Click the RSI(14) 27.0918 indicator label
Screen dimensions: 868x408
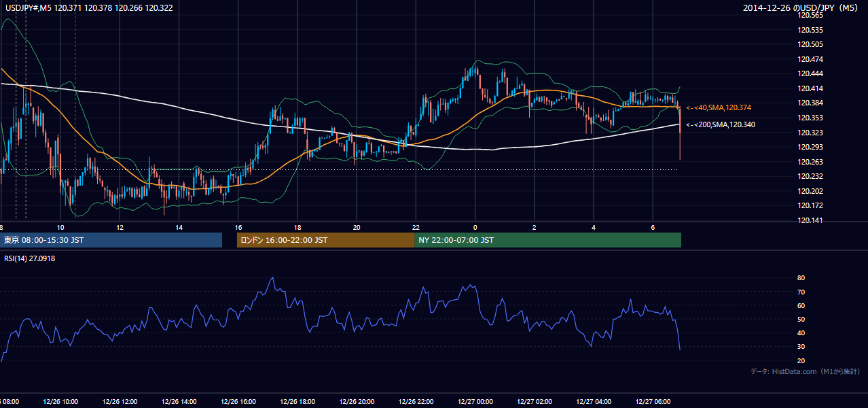29,258
